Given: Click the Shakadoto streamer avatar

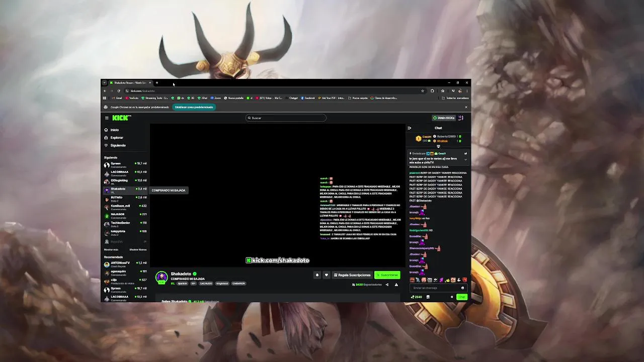Looking at the screenshot, I should 162,278.
